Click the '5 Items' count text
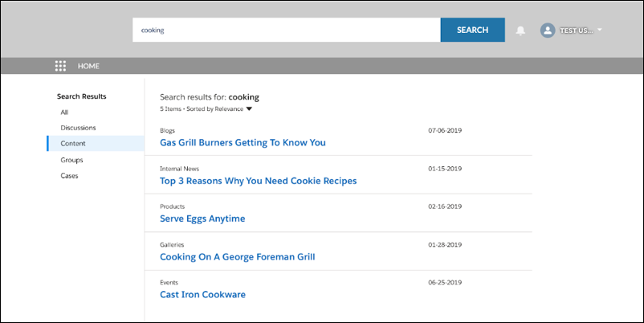644x323 pixels. pos(170,109)
